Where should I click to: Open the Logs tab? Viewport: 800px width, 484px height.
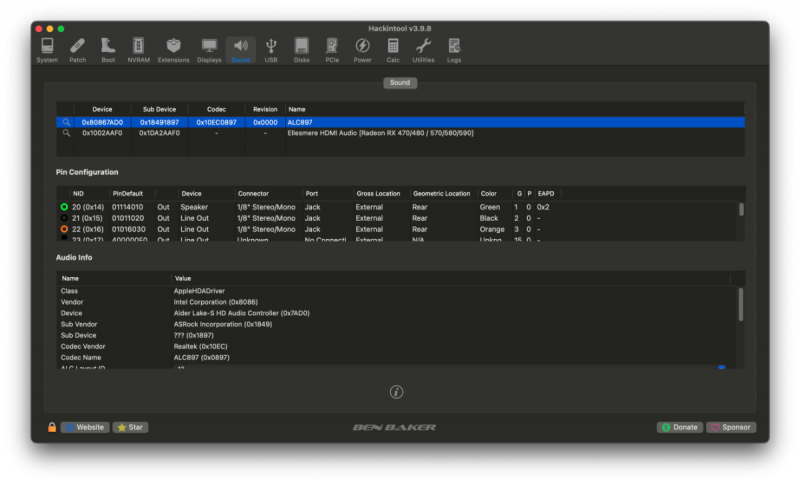[x=454, y=49]
